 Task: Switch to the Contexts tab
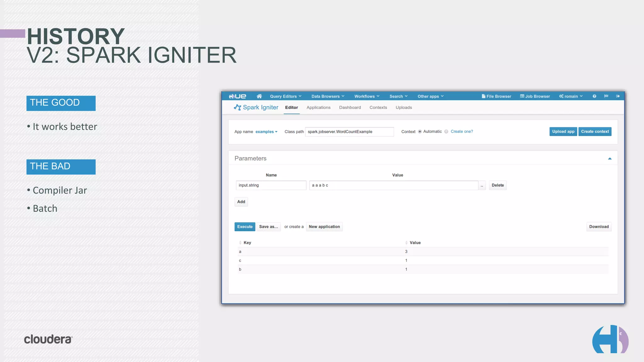(x=378, y=107)
